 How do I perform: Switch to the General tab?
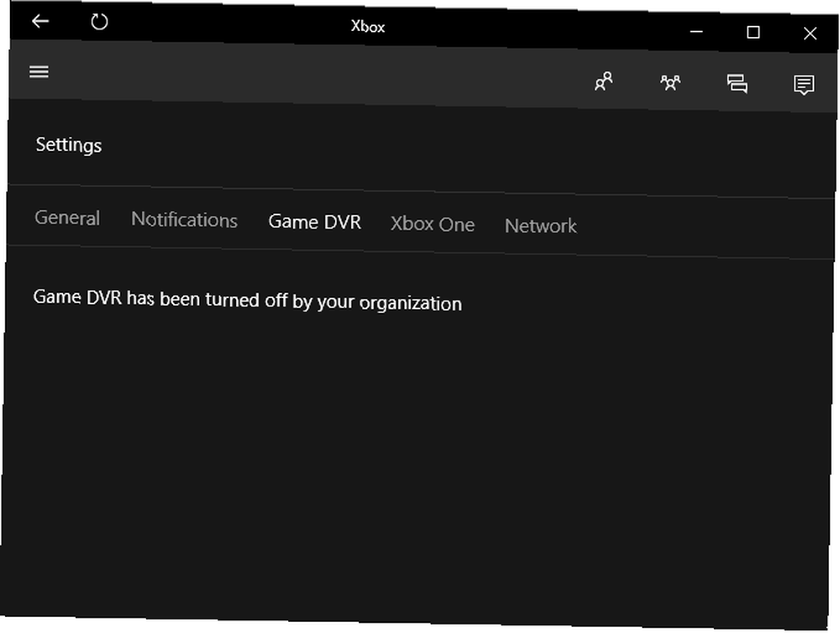click(67, 218)
